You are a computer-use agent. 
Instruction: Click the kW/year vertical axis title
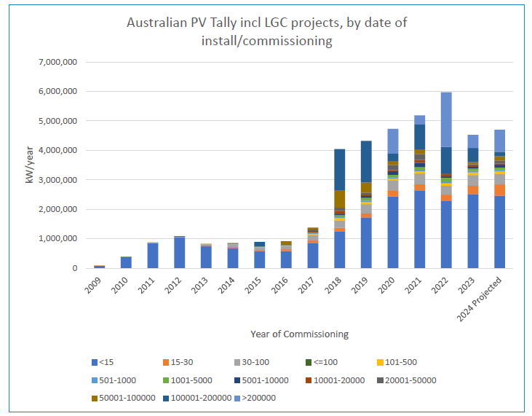click(x=30, y=165)
